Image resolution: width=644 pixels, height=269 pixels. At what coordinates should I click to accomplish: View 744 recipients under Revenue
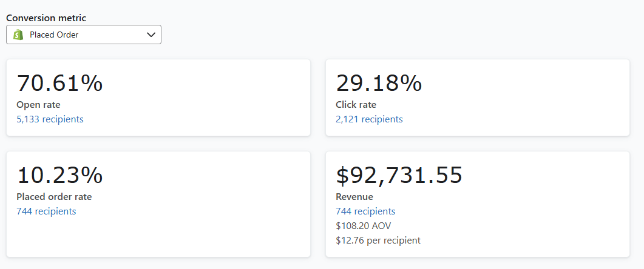click(x=365, y=211)
